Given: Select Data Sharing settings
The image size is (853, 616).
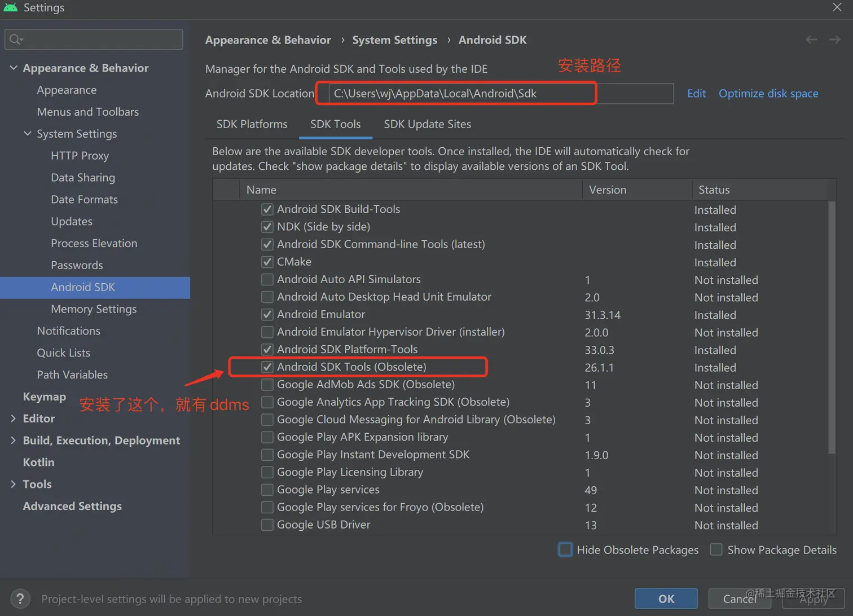Looking at the screenshot, I should pyautogui.click(x=83, y=178).
